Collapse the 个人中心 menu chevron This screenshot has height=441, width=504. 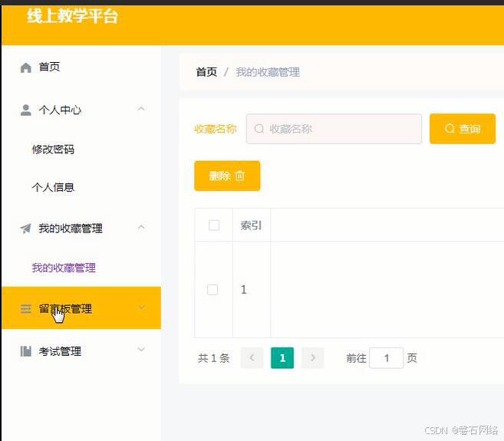(x=141, y=109)
